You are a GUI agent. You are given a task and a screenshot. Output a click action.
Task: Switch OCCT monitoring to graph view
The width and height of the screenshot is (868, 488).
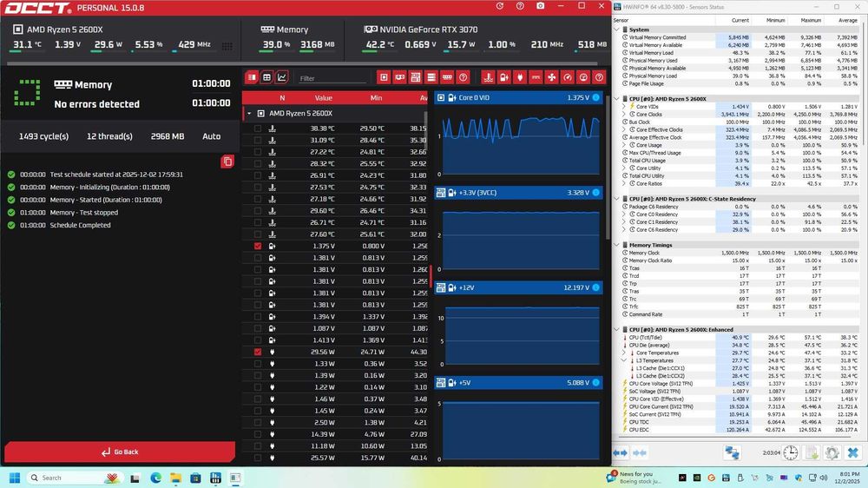[x=282, y=77]
